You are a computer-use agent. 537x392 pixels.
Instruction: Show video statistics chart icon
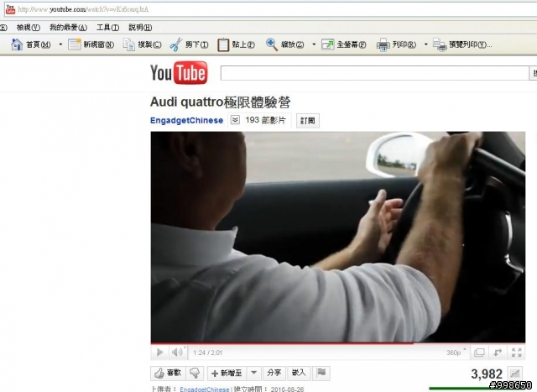click(x=515, y=373)
